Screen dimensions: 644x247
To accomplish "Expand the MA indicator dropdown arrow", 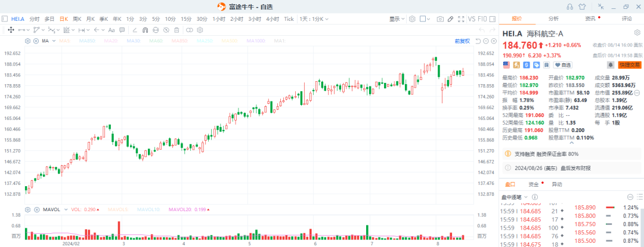I will [x=54, y=41].
